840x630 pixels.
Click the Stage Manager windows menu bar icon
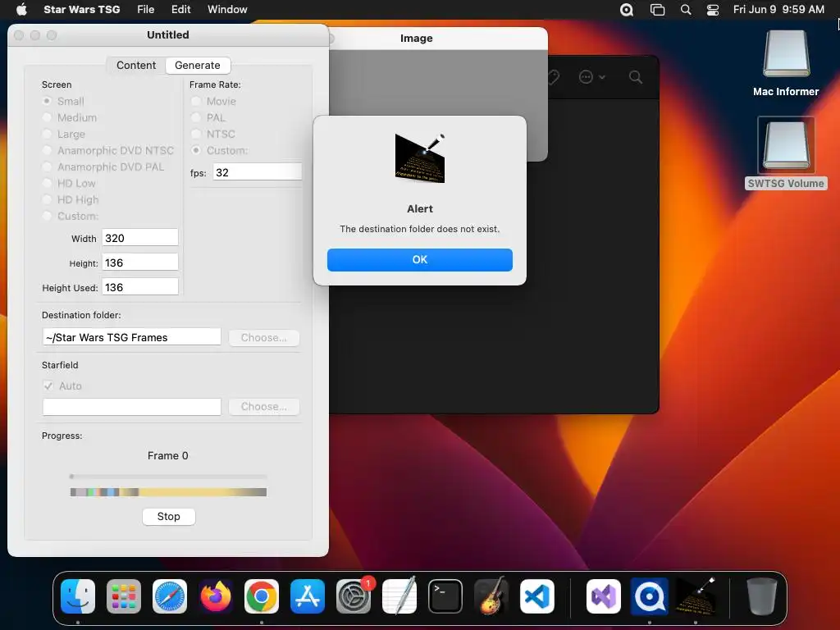tap(657, 10)
